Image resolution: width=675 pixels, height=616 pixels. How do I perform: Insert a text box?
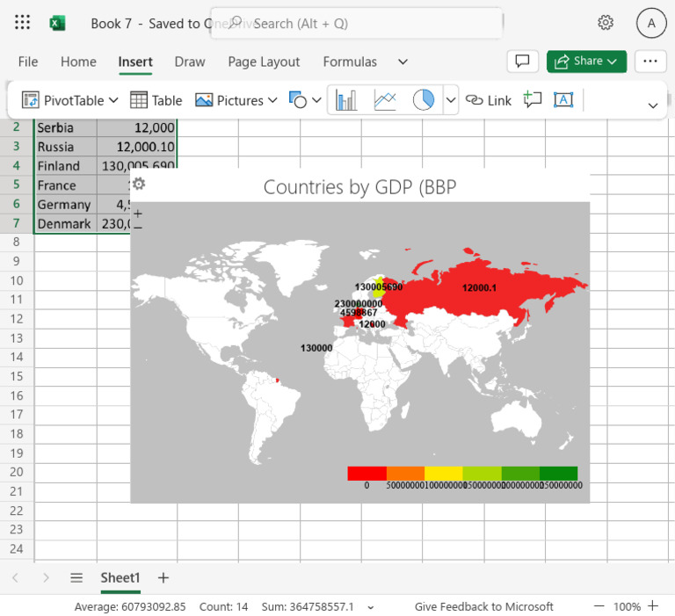coord(563,100)
